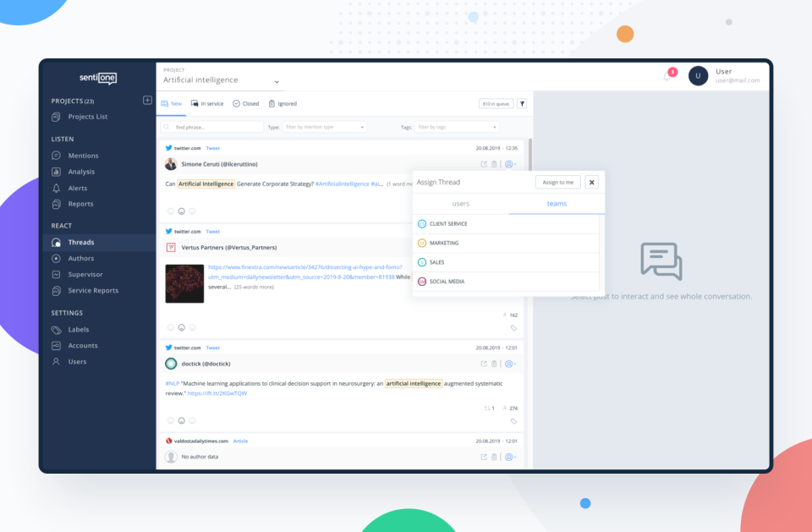Close the Assign Thread popup
The height and width of the screenshot is (532, 812).
[x=591, y=183]
